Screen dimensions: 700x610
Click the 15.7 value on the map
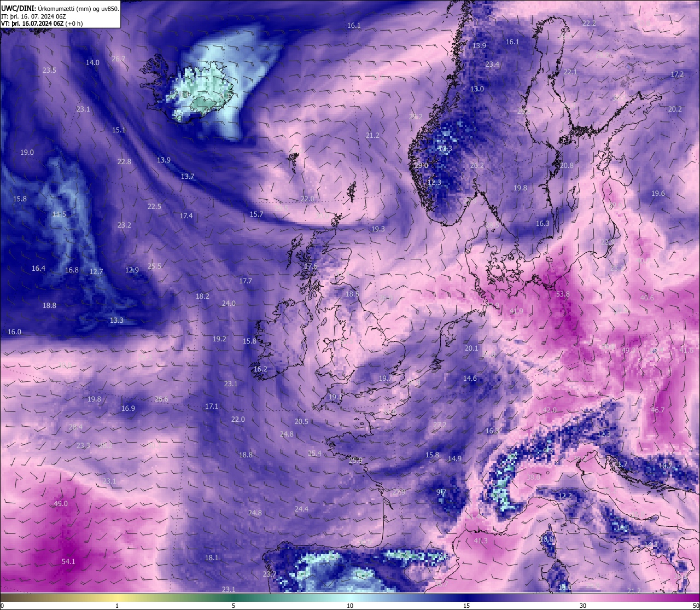256,214
